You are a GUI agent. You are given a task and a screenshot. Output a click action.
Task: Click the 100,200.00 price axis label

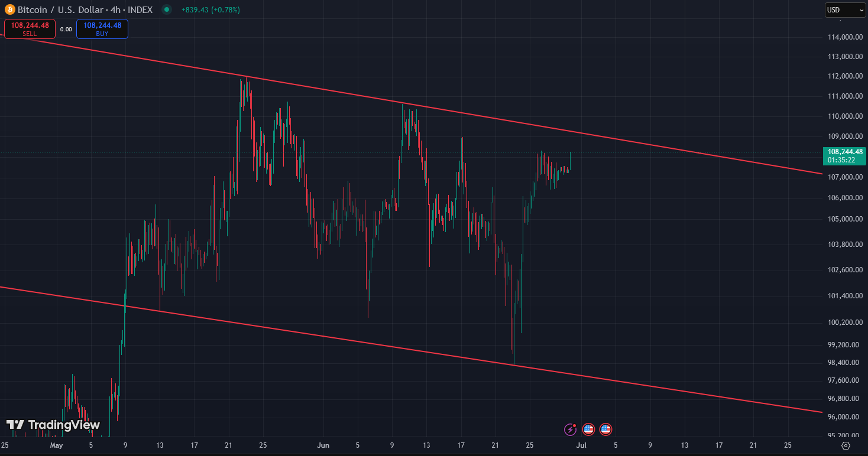844,323
